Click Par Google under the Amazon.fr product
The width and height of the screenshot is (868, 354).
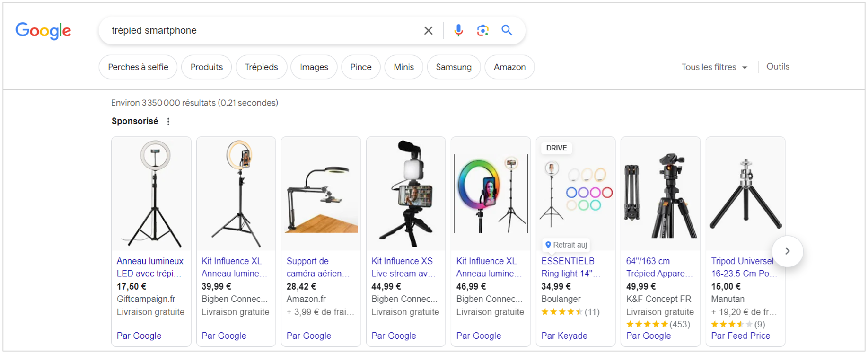coord(309,336)
